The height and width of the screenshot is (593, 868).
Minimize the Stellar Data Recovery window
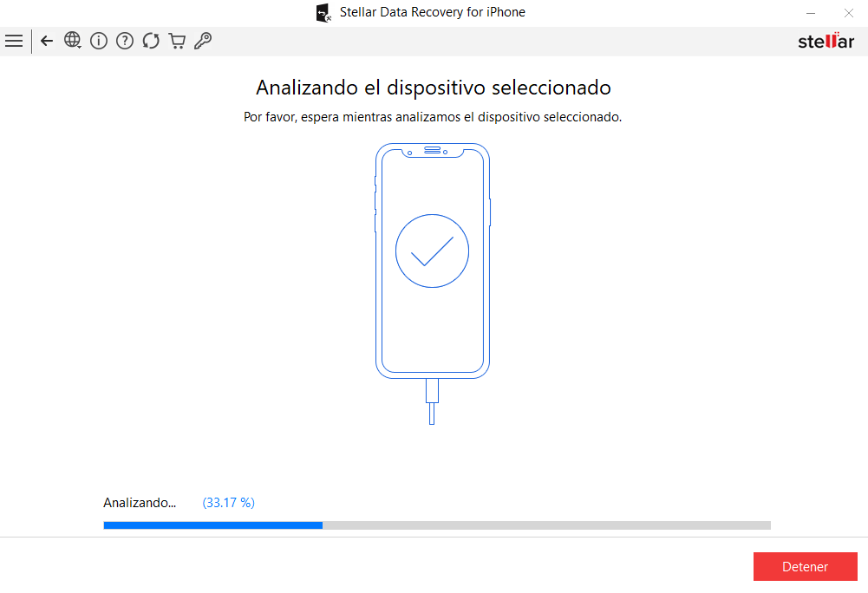(x=811, y=13)
